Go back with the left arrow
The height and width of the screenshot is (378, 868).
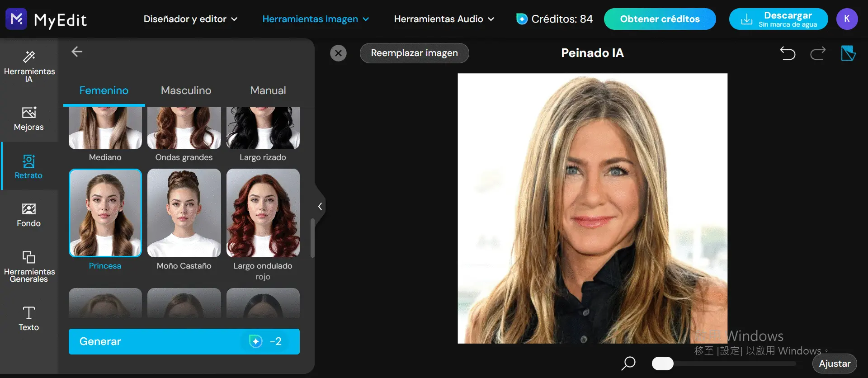77,52
